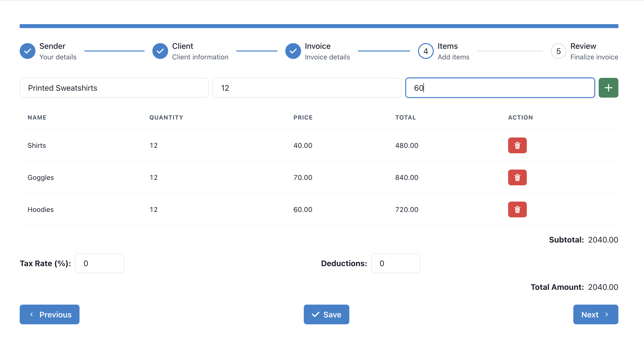Delete the Shirts line item

tap(517, 145)
